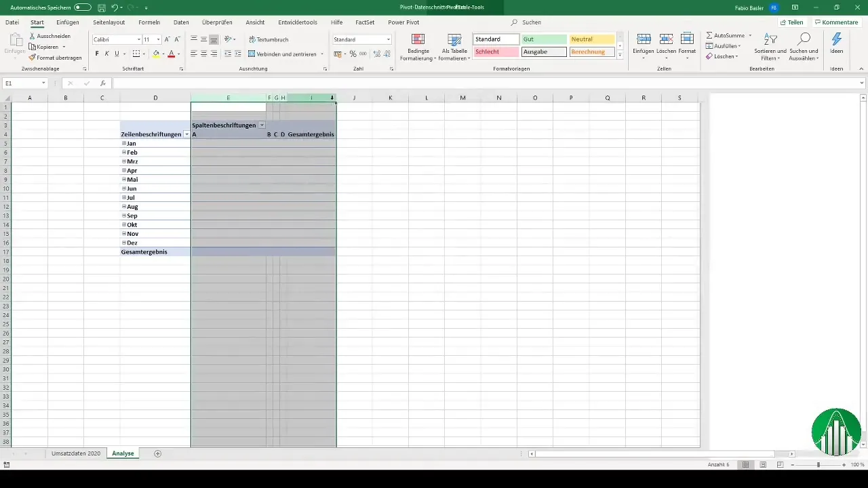The height and width of the screenshot is (488, 868).
Task: Click Format cells icon
Action: coord(687,39)
